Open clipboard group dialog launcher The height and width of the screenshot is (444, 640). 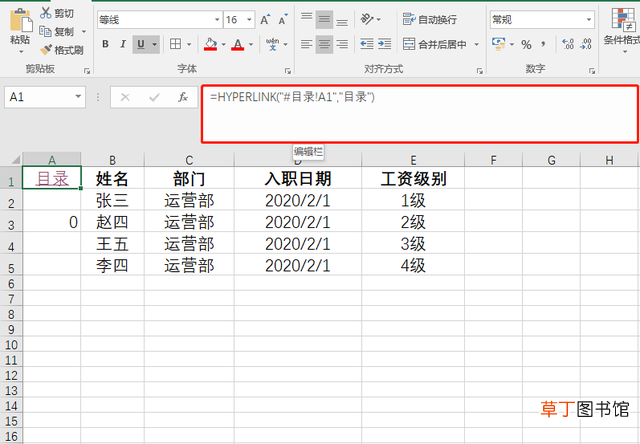[87, 71]
